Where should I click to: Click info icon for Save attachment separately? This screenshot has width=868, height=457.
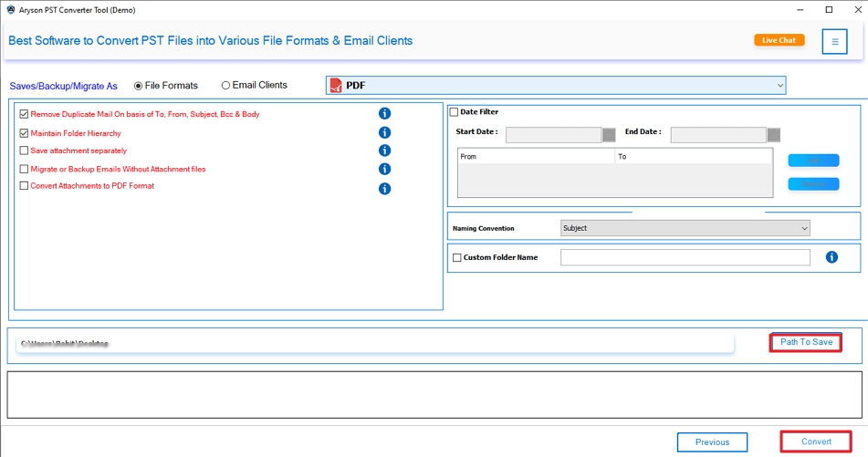click(x=385, y=151)
